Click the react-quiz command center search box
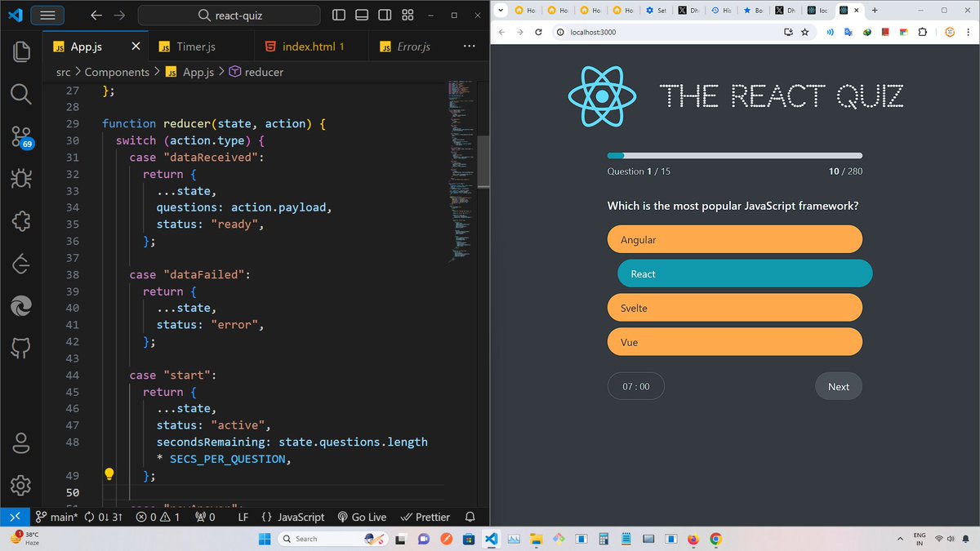The height and width of the screenshot is (551, 980). pyautogui.click(x=229, y=16)
